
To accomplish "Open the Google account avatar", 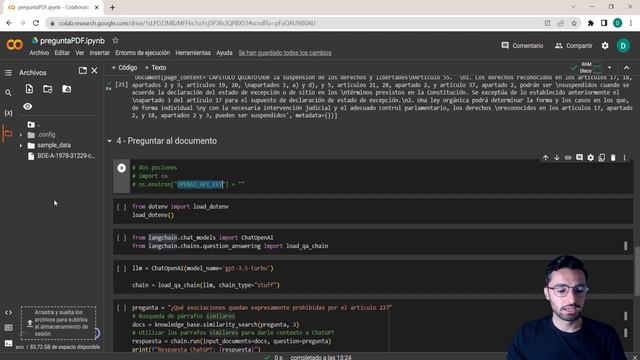I will click(x=623, y=46).
